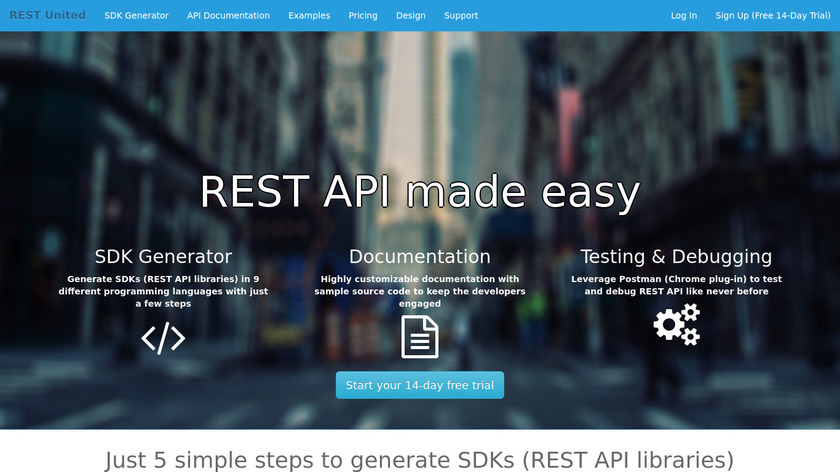The width and height of the screenshot is (840, 472).
Task: Click 'Highly customizable documentation' description text
Action: point(419,291)
